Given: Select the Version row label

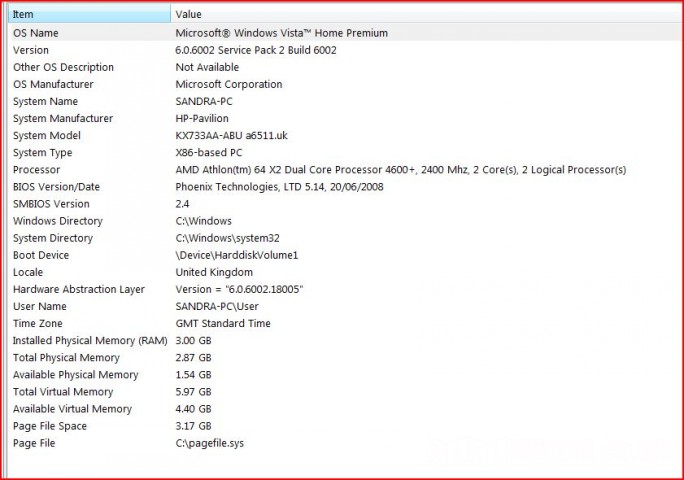Looking at the screenshot, I should [31, 50].
